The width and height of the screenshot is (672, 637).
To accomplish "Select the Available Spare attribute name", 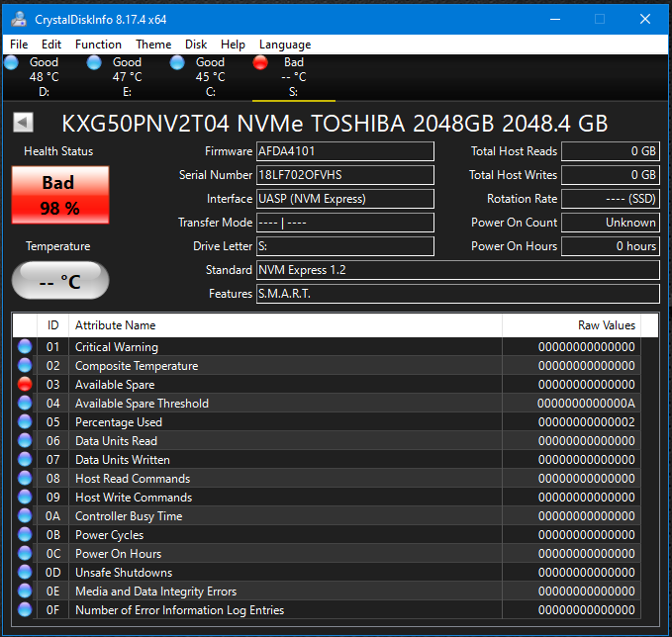I will point(115,385).
